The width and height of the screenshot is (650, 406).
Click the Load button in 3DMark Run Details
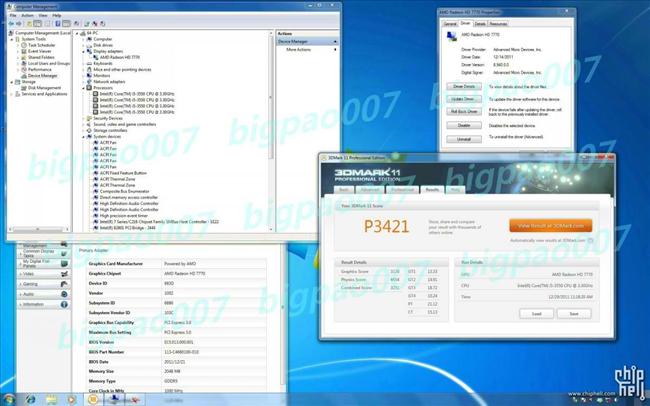point(536,314)
